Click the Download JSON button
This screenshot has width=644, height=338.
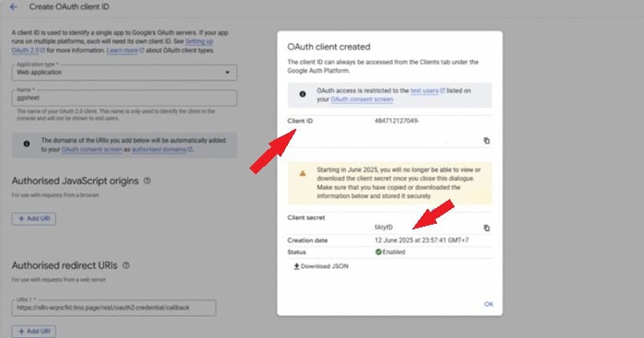click(321, 266)
